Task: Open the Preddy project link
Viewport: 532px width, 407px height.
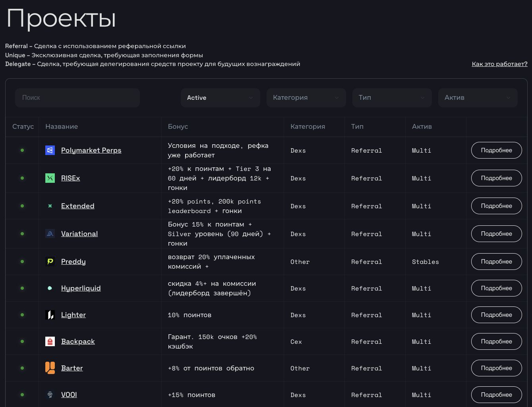Action: point(74,262)
